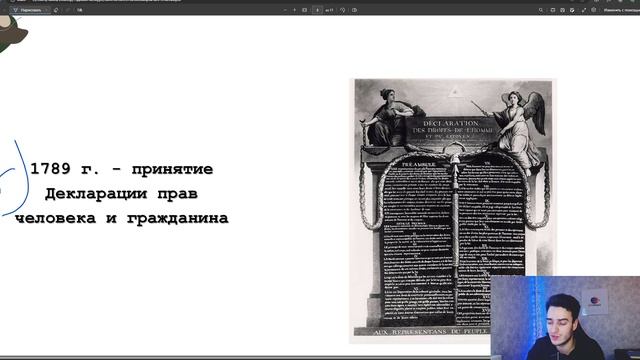Click the text 'Декларации прав'
This screenshot has height=360, width=640.
[121, 193]
